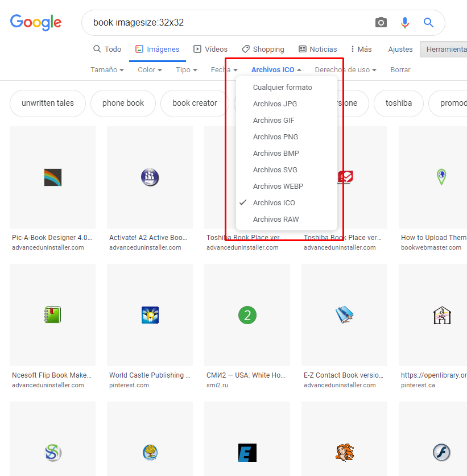Expand the Más menu
The image size is (467, 476).
[x=361, y=49]
